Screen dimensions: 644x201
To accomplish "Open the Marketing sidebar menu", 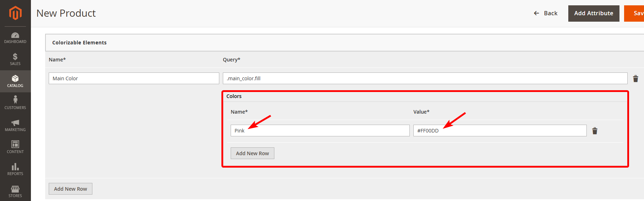I will pos(15,125).
